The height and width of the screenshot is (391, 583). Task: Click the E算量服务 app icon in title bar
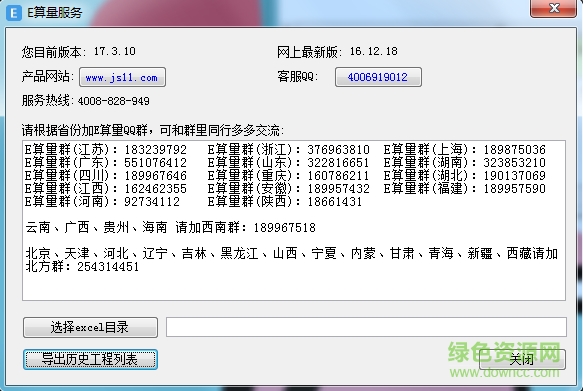click(x=14, y=13)
